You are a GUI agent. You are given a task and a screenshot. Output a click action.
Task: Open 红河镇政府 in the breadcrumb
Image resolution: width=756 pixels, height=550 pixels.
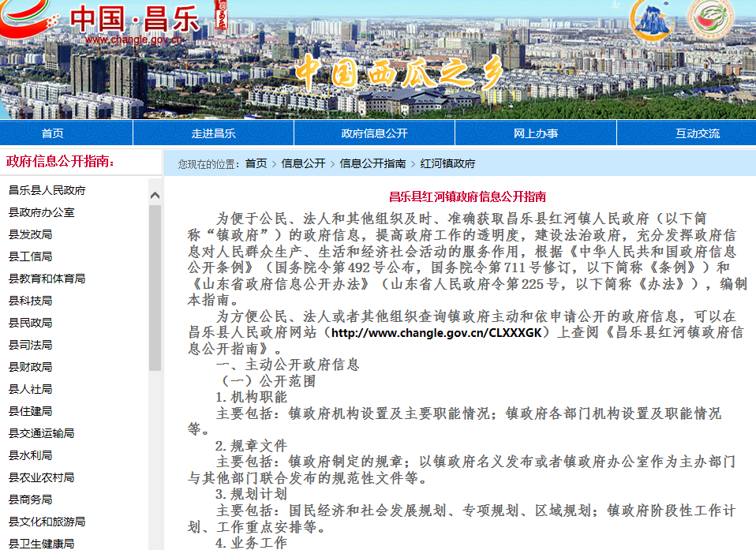(x=448, y=163)
